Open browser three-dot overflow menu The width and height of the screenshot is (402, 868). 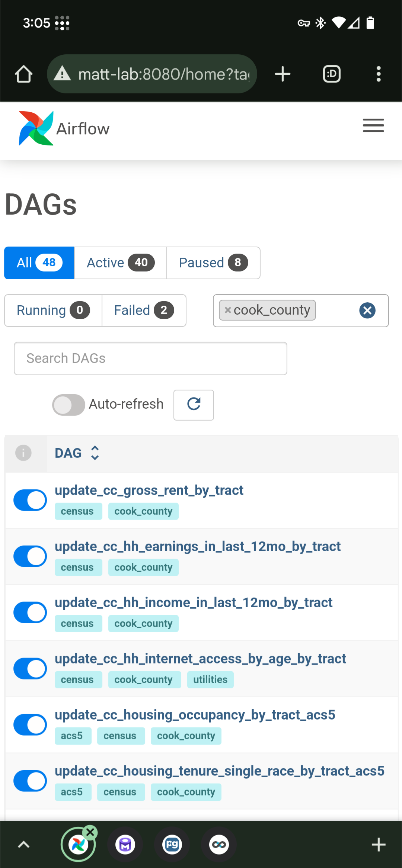[379, 74]
